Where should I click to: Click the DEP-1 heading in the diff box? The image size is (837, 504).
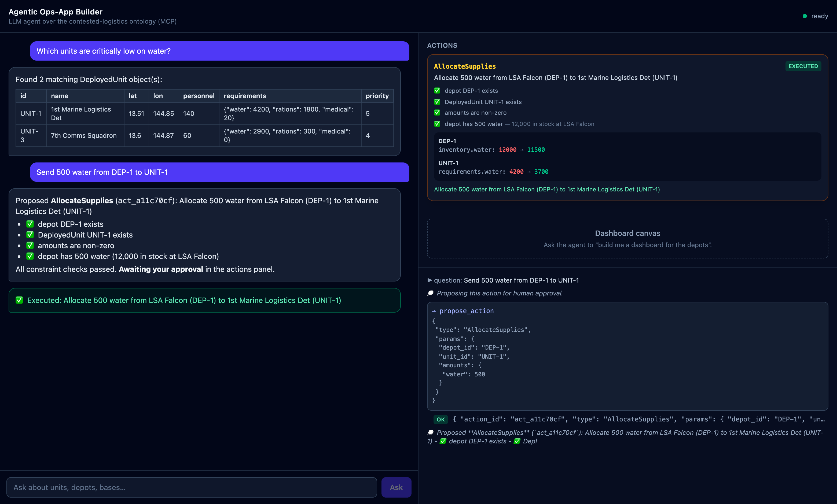point(447,141)
